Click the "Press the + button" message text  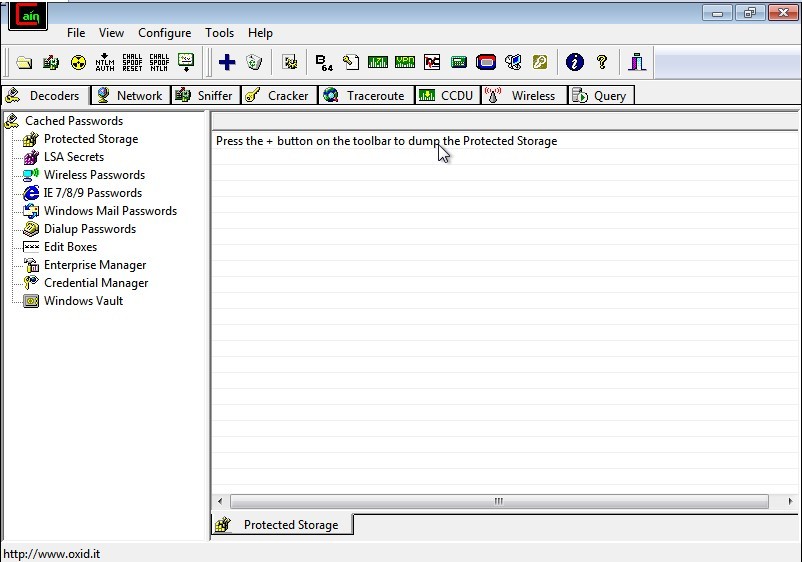point(387,141)
